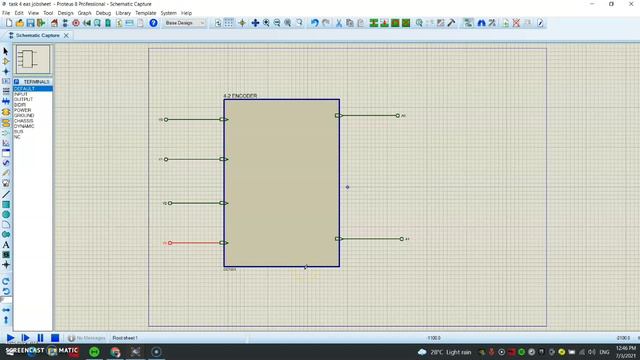Select the 2D Graphics Box tool

[x=6, y=204]
